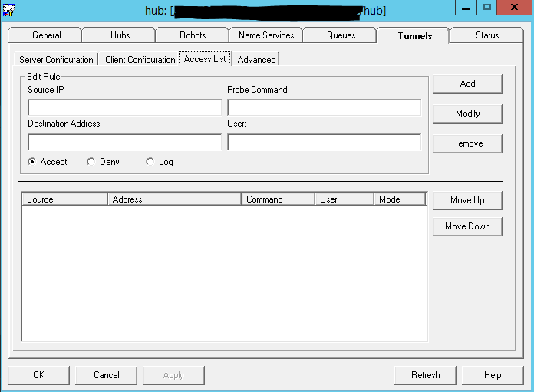Open the Robots tab
Viewport: 534px width, 392px height.
(x=193, y=35)
